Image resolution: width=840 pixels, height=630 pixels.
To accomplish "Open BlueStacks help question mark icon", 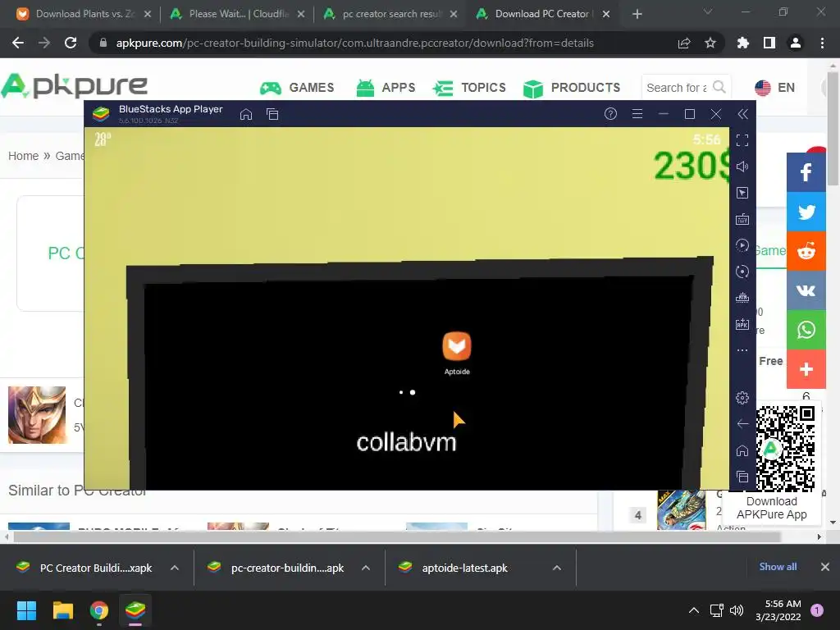I will coord(610,113).
